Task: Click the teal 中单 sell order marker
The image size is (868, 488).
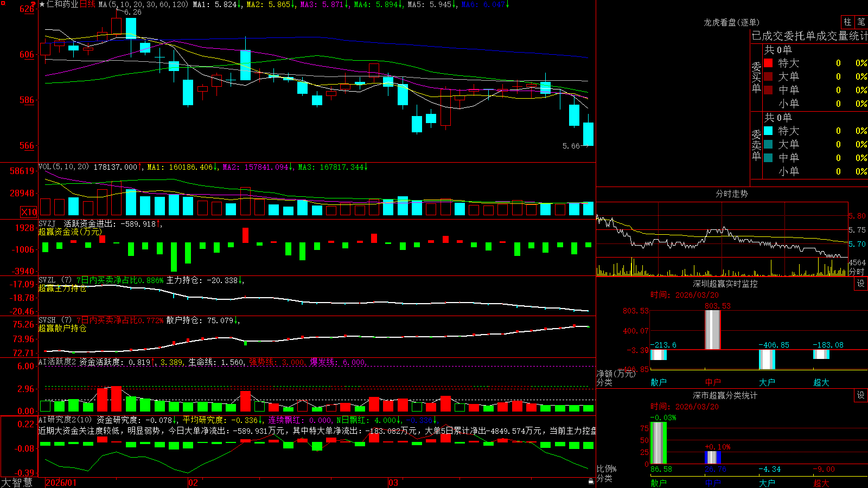Action: tap(768, 158)
